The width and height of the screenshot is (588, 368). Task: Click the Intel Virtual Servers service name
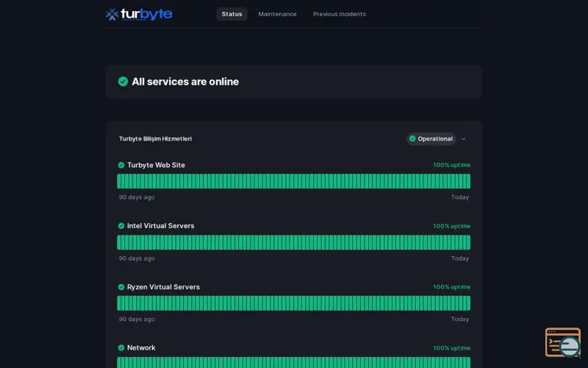(x=160, y=226)
